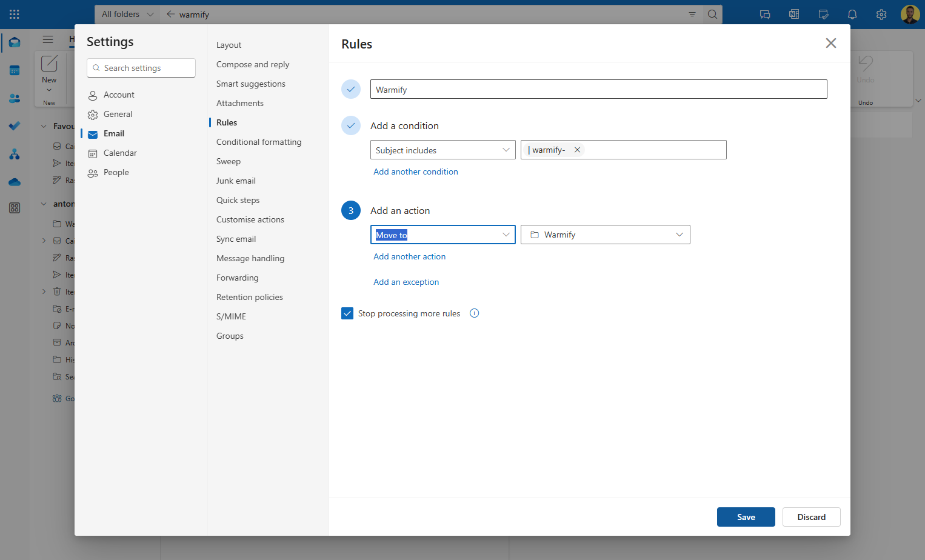Close the Settings dialog
This screenshot has height=560, width=925.
pos(831,43)
